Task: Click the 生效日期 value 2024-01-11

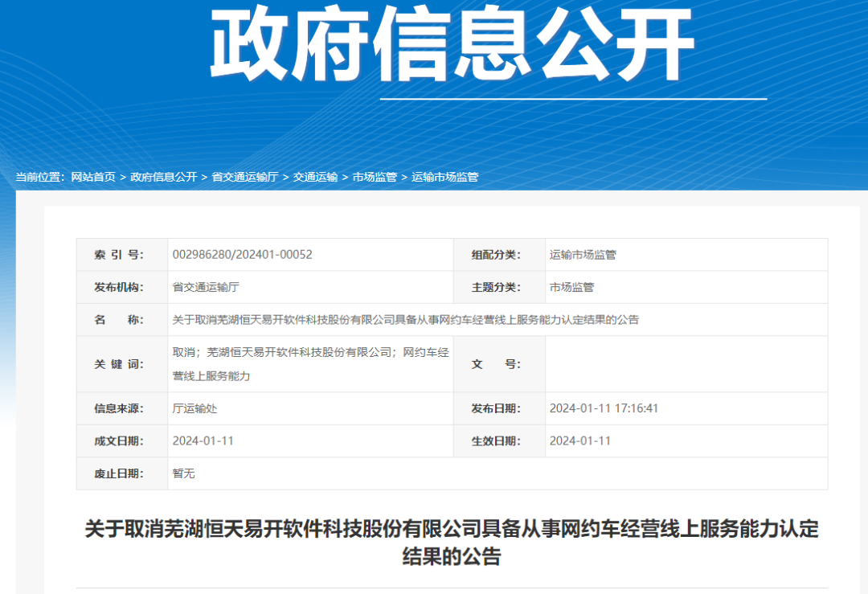Action: [x=580, y=440]
